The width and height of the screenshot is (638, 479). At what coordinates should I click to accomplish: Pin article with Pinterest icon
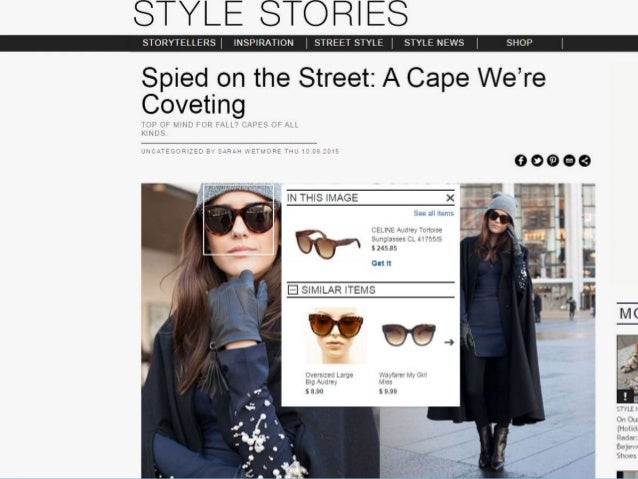click(553, 161)
